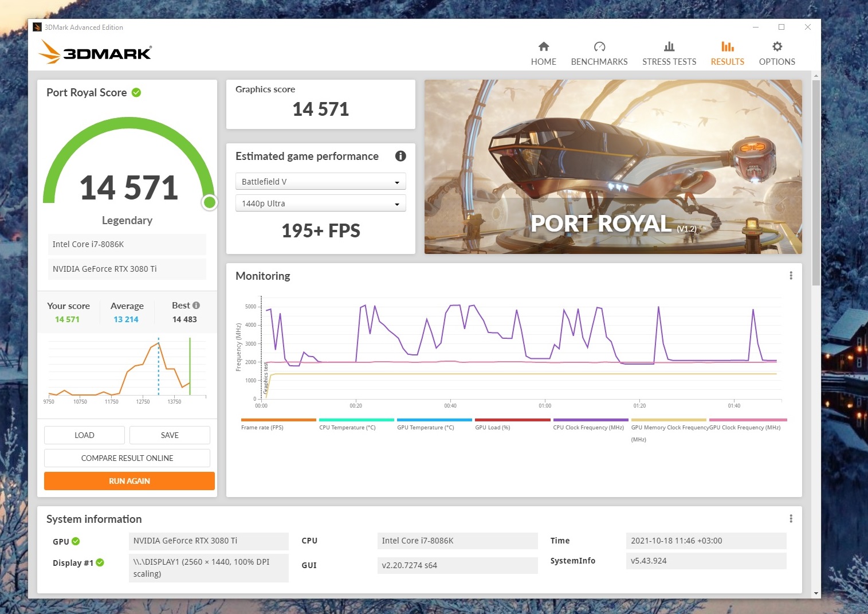
Task: Maximize the 3DMark window
Action: [781, 27]
